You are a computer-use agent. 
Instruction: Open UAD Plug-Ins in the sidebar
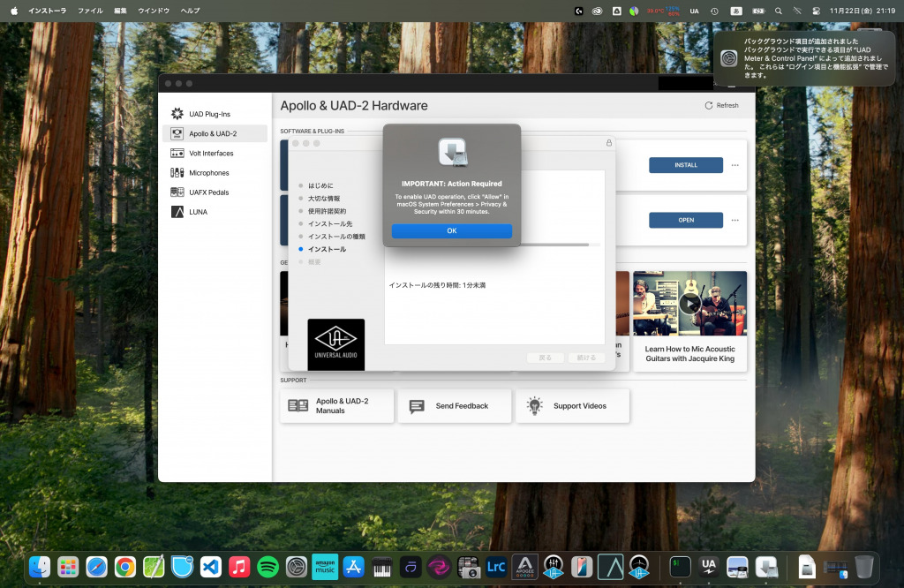(208, 114)
